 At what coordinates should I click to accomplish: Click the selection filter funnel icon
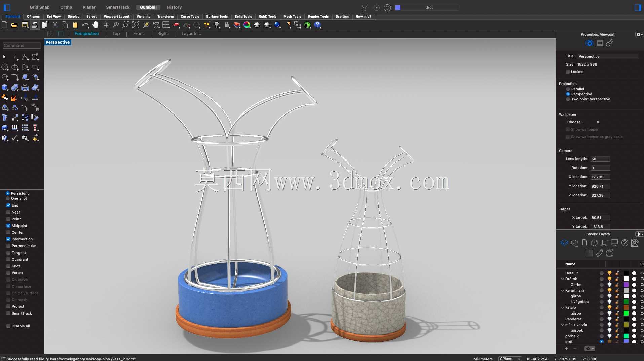[365, 7]
